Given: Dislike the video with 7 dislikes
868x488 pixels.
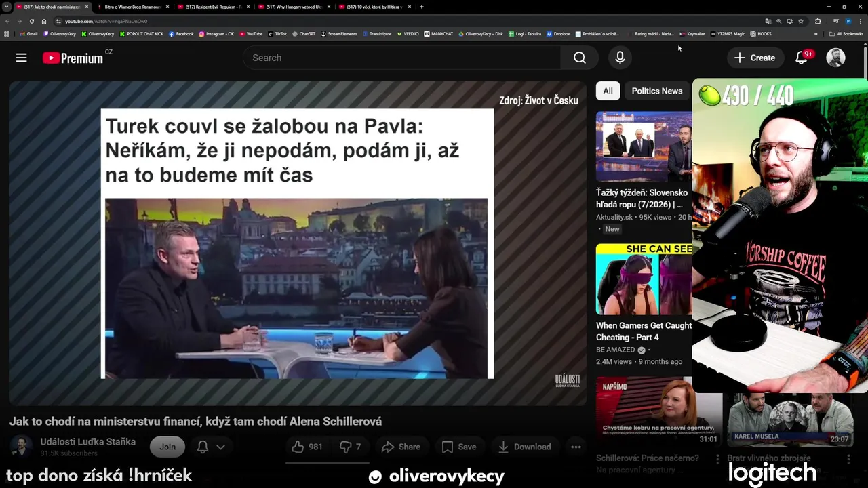Looking at the screenshot, I should pos(350,447).
